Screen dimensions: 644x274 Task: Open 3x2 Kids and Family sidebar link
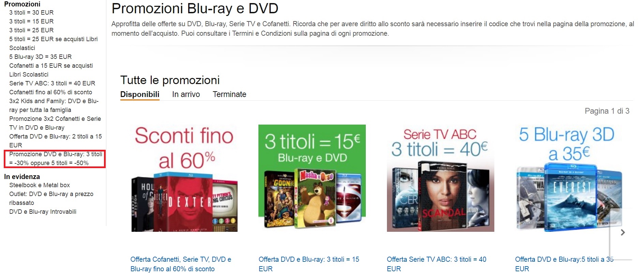point(54,106)
